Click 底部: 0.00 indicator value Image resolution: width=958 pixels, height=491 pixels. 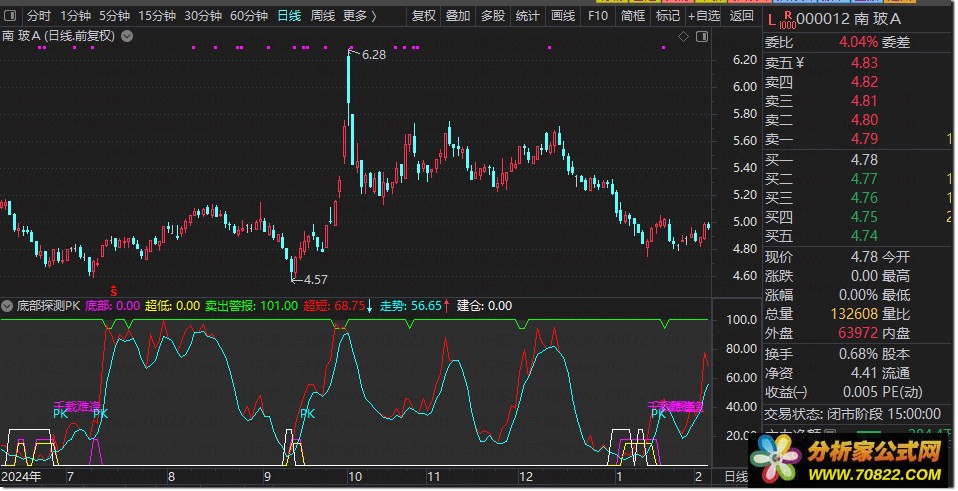pyautogui.click(x=112, y=306)
